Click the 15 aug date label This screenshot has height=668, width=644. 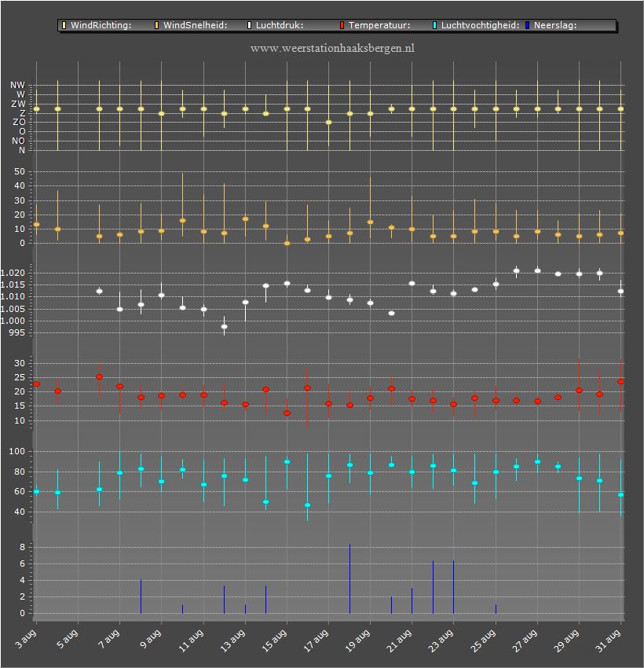(275, 640)
